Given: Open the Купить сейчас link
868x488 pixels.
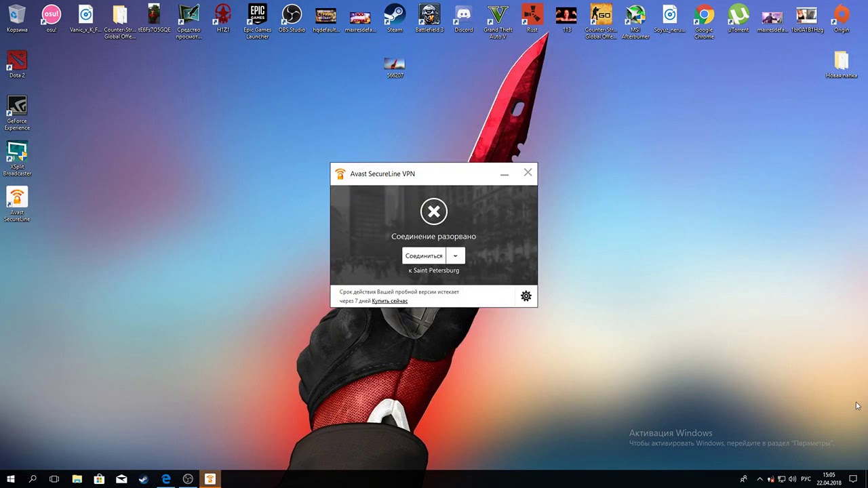Looking at the screenshot, I should (x=390, y=301).
